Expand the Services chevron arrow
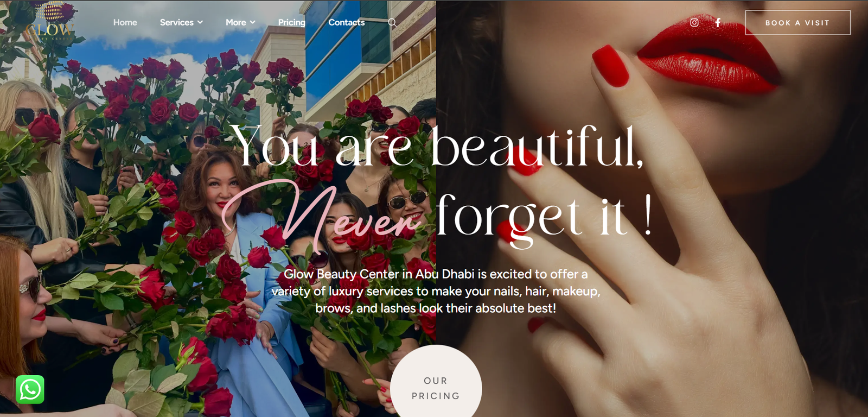The width and height of the screenshot is (868, 417). (200, 22)
